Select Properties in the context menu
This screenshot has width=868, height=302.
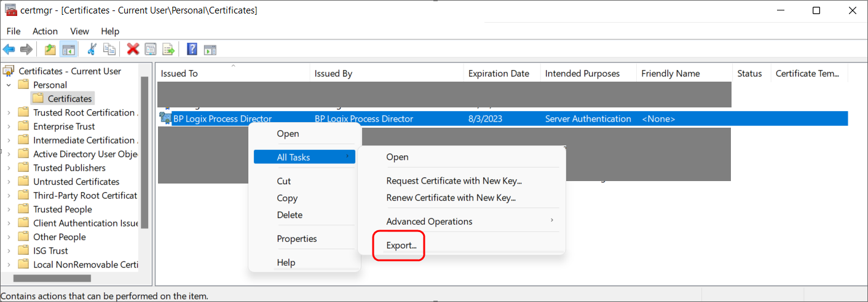pyautogui.click(x=296, y=238)
